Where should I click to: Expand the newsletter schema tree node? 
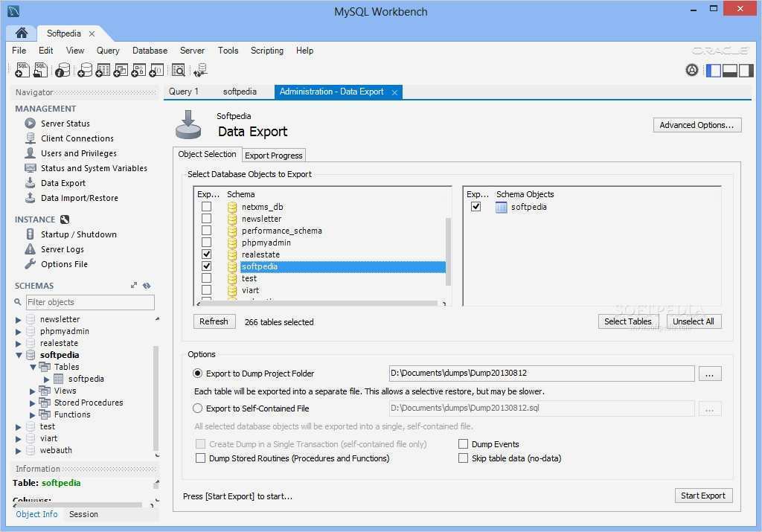click(x=18, y=320)
